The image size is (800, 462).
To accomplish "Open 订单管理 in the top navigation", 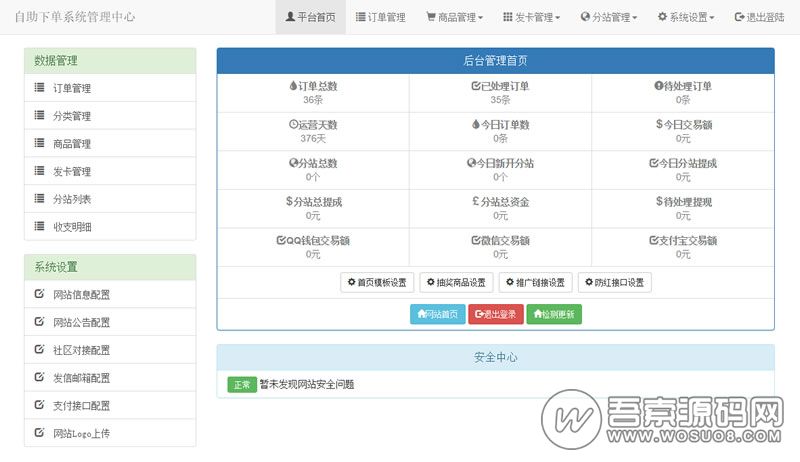I will point(380,17).
